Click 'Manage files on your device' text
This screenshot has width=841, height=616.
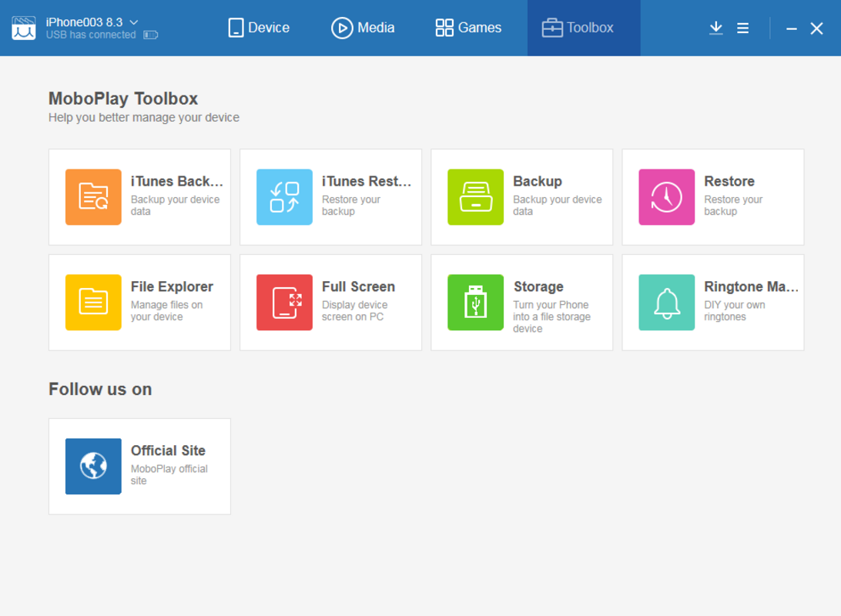pyautogui.click(x=166, y=310)
